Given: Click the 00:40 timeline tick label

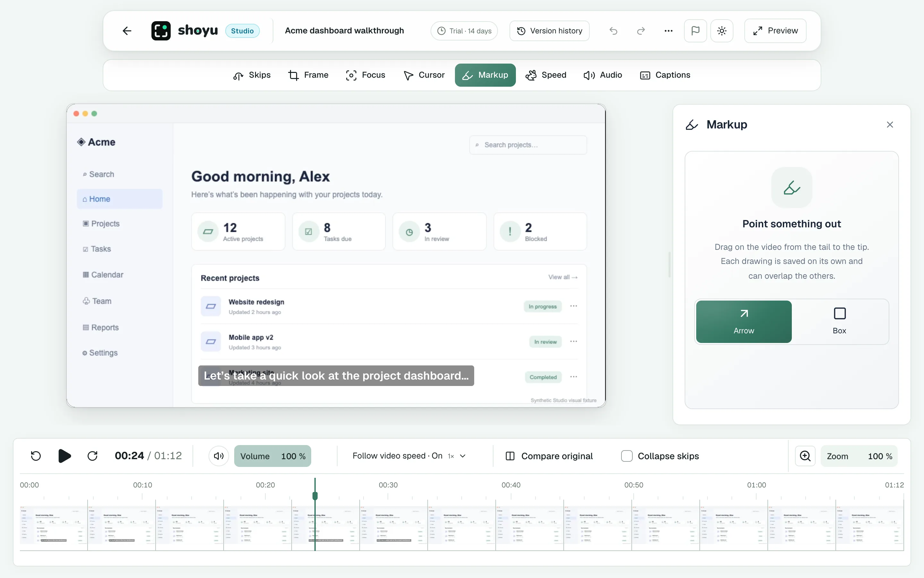Looking at the screenshot, I should tap(511, 485).
